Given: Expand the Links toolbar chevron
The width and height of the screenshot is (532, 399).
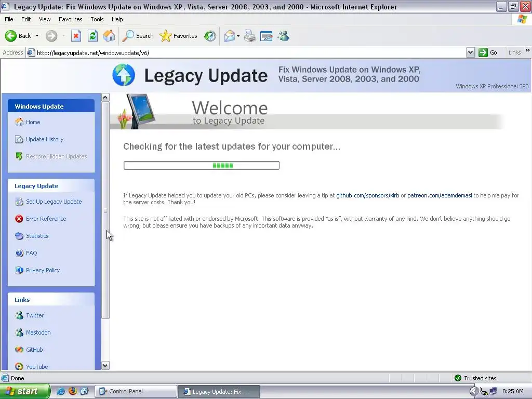Looking at the screenshot, I should pos(528,50).
